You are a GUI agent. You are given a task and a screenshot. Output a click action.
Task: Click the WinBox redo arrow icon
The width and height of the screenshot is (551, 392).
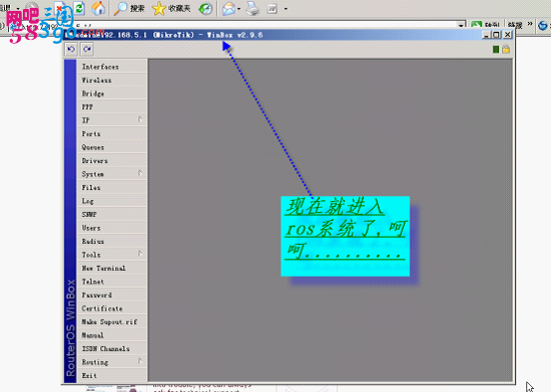pos(87,49)
